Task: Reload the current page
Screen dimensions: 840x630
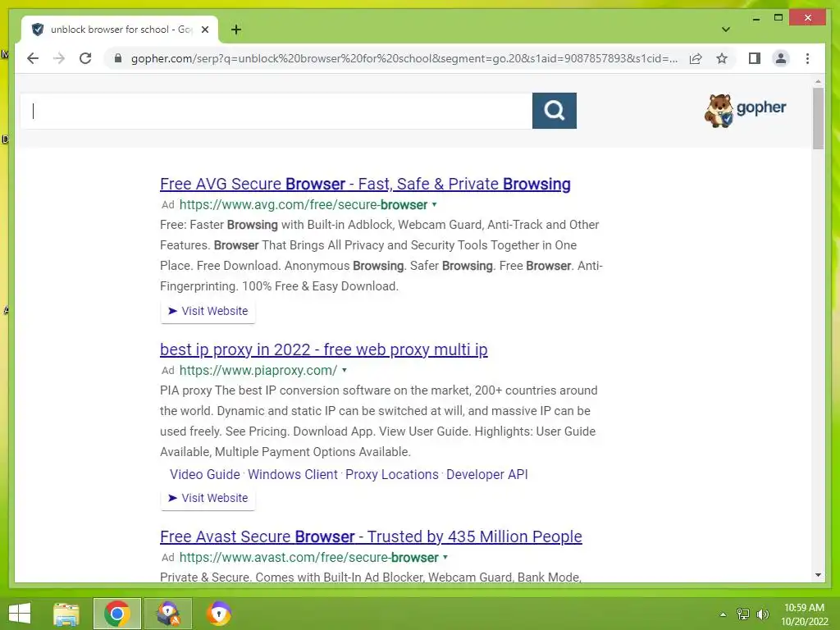Action: pos(85,58)
